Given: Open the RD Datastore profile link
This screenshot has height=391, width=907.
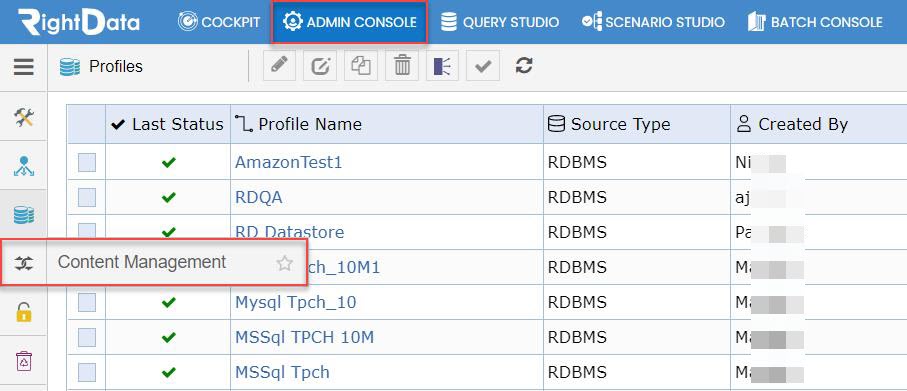Looking at the screenshot, I should pyautogui.click(x=289, y=232).
